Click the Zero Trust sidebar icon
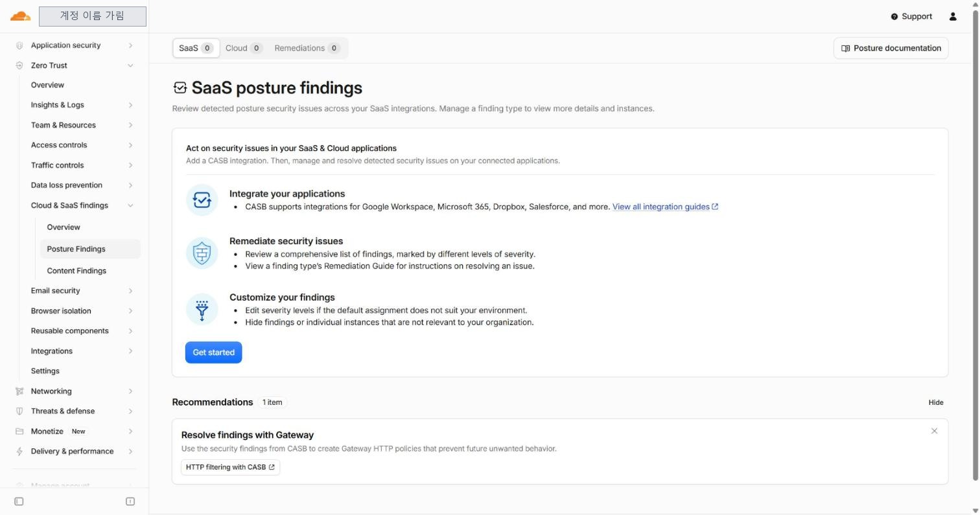 19,65
